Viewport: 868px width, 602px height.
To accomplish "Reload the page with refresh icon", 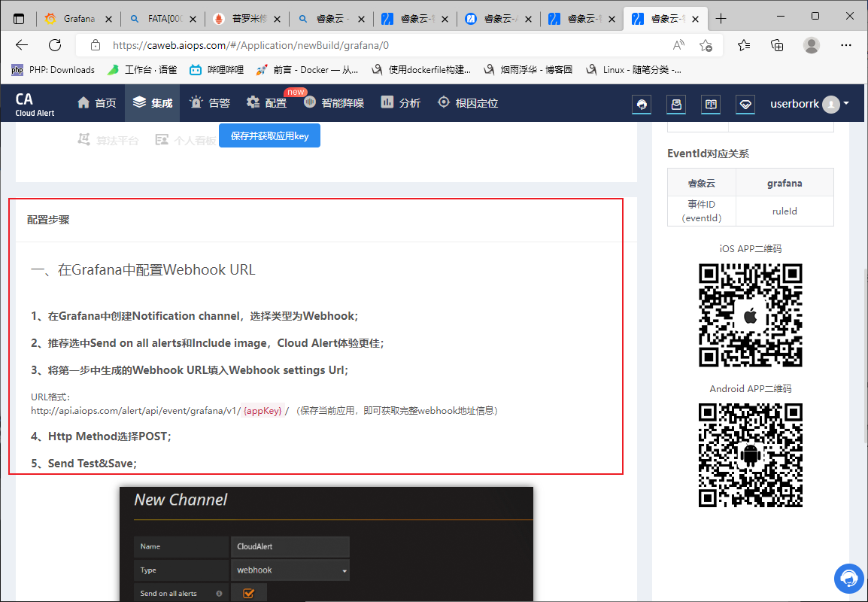I will pyautogui.click(x=55, y=45).
